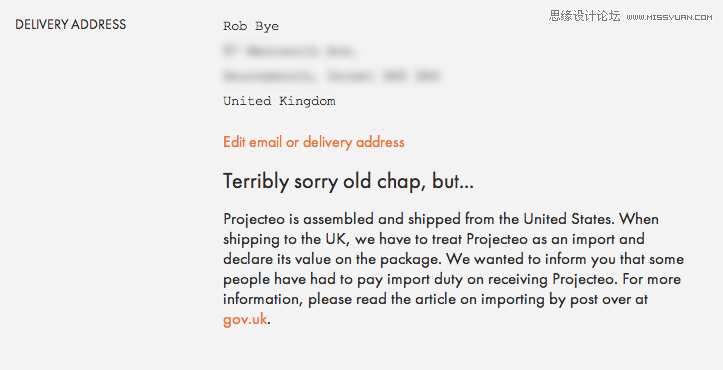Click the first word 'Projecteo' in the paragraph
The height and width of the screenshot is (370, 723).
coord(254,219)
